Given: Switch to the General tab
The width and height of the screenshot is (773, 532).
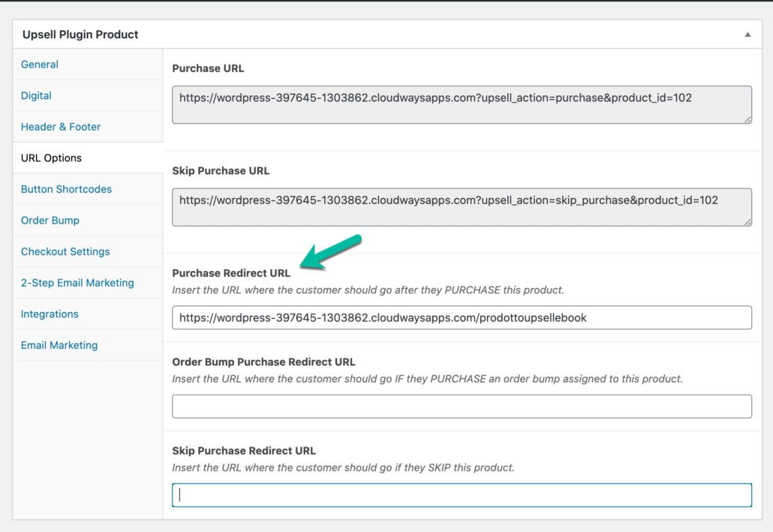Looking at the screenshot, I should [39, 65].
